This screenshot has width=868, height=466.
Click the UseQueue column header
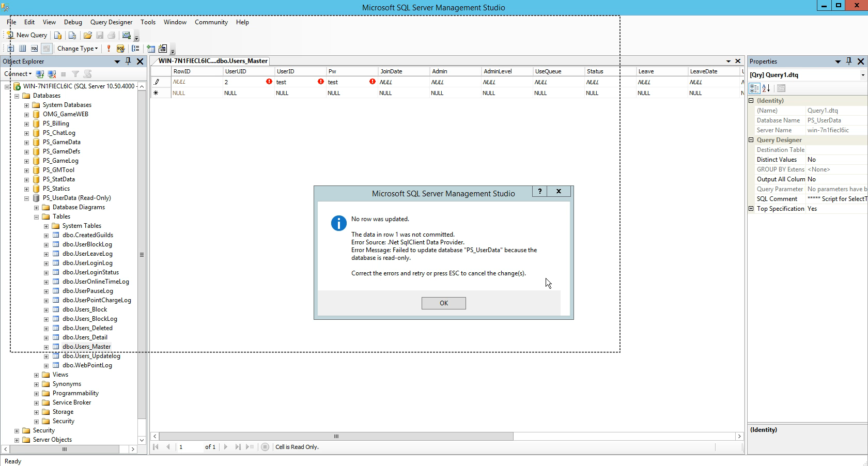(559, 71)
